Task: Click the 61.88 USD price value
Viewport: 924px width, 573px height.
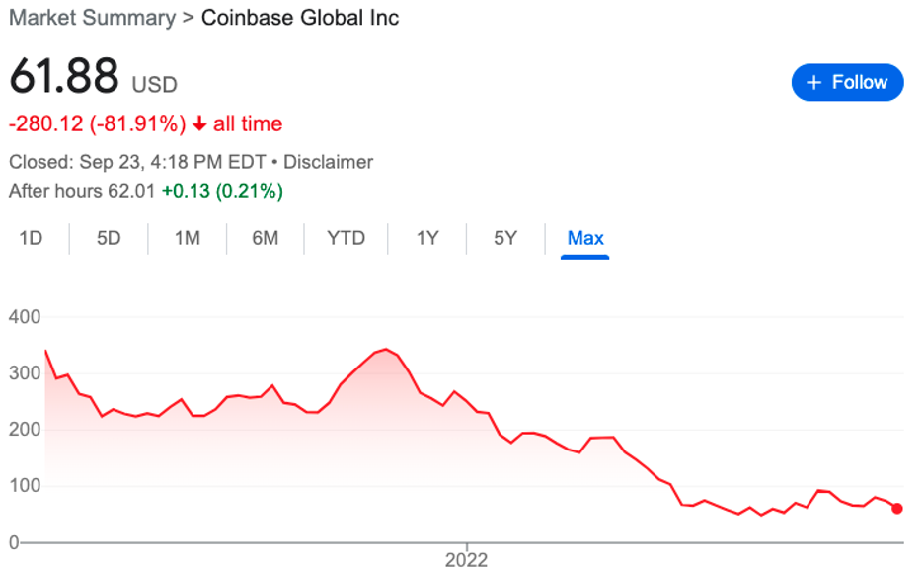Action: [93, 76]
